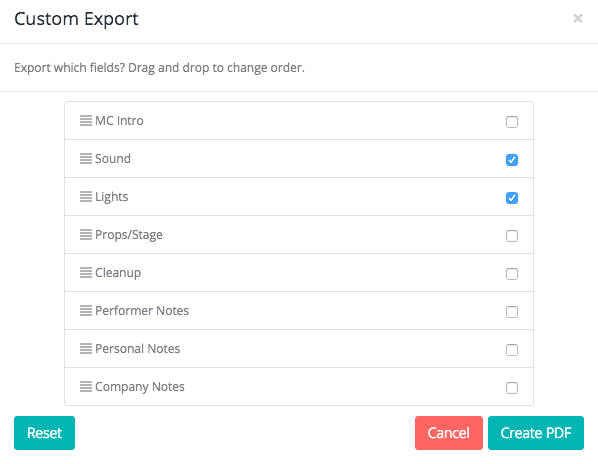The height and width of the screenshot is (464, 598).
Task: Click the Create PDF button
Action: point(536,433)
